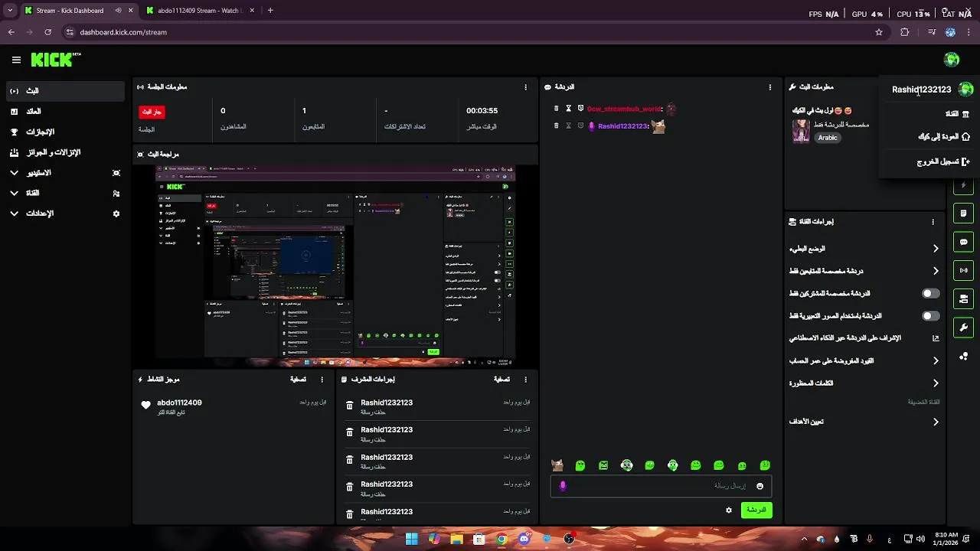Open Windows Start menu on taskbar

412,539
